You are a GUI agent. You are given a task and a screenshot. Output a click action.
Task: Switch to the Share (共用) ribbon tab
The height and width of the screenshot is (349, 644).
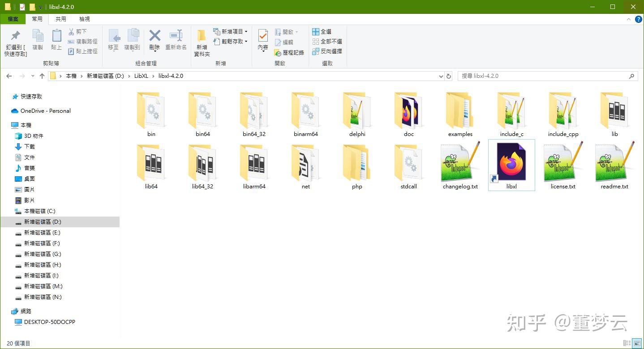[x=61, y=19]
